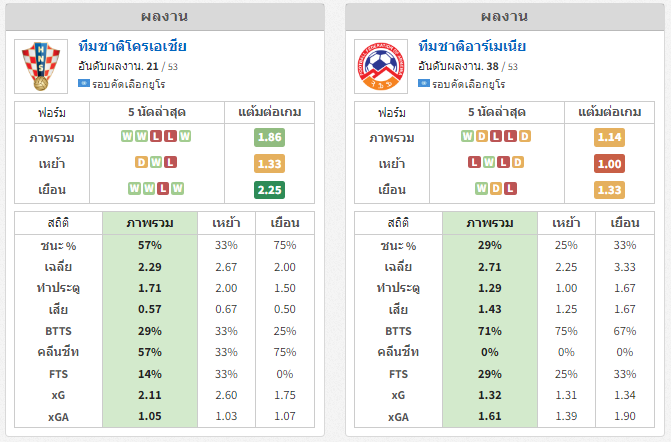Screen dimensions: 671x442
Task: Switch Croatia stats to เหย้า column
Action: pyautogui.click(x=226, y=223)
